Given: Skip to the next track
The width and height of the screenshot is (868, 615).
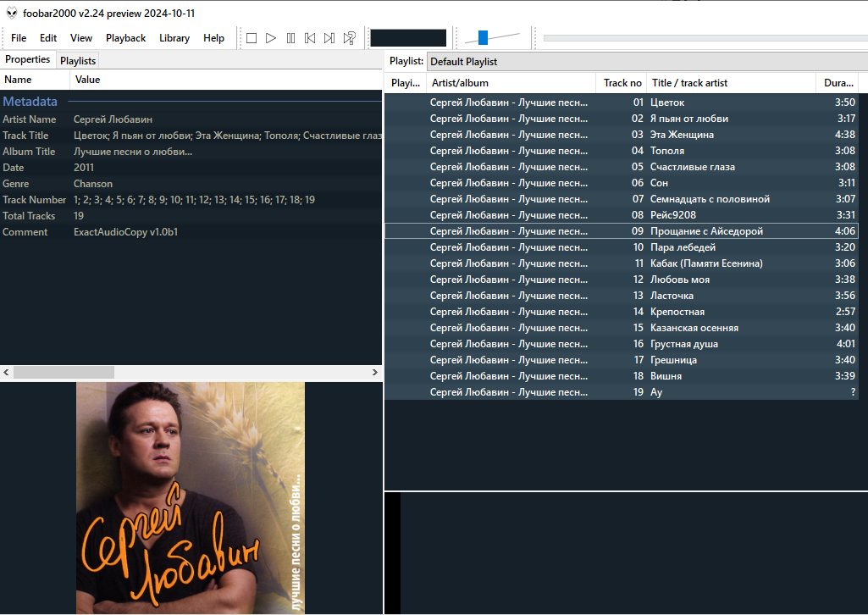Looking at the screenshot, I should point(329,38).
